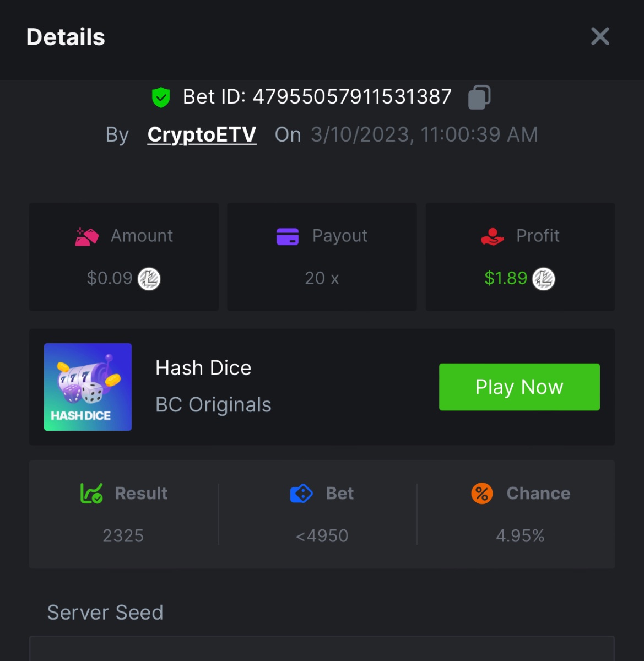Image resolution: width=644 pixels, height=661 pixels.
Task: Close the Details dialog
Action: (x=600, y=36)
